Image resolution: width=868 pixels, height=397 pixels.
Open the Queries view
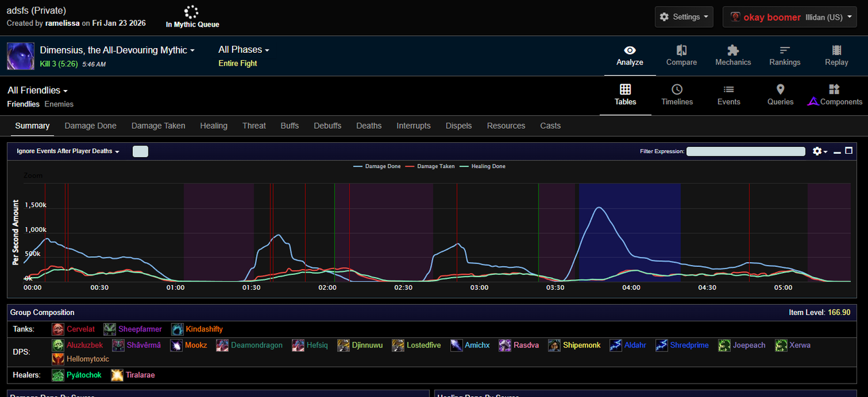(780, 95)
